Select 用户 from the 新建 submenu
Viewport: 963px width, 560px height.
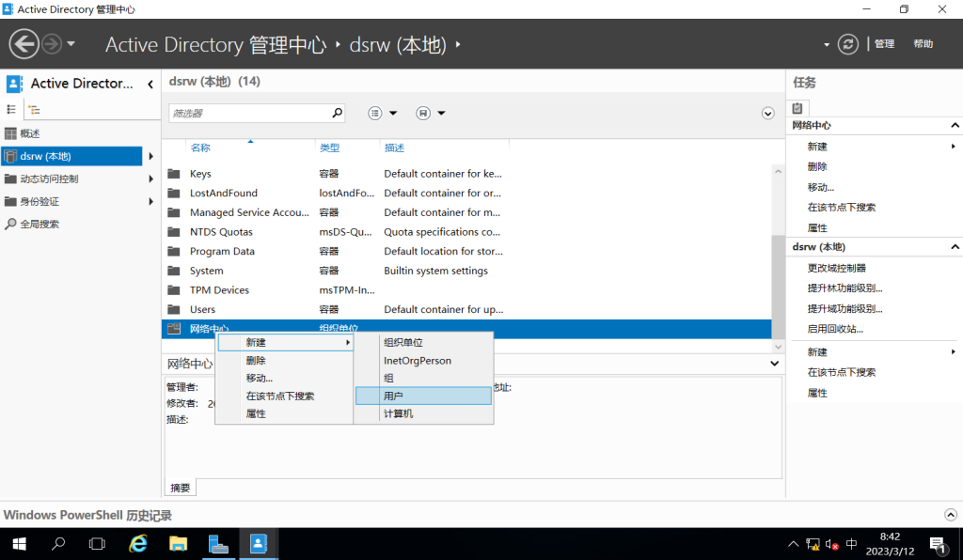(x=424, y=397)
